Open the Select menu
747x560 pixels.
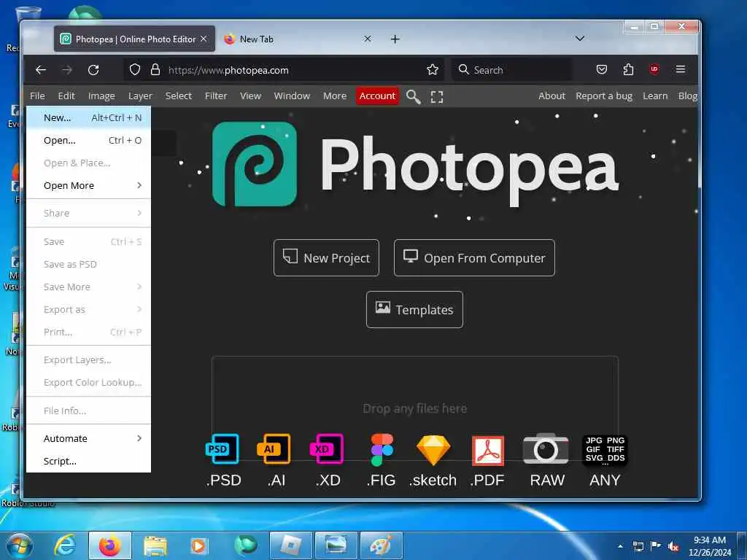[x=179, y=96]
